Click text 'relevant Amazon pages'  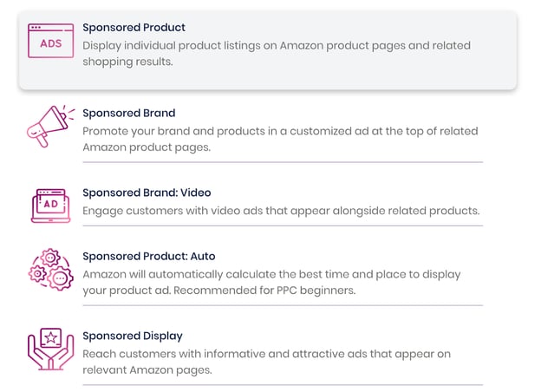[x=147, y=370]
